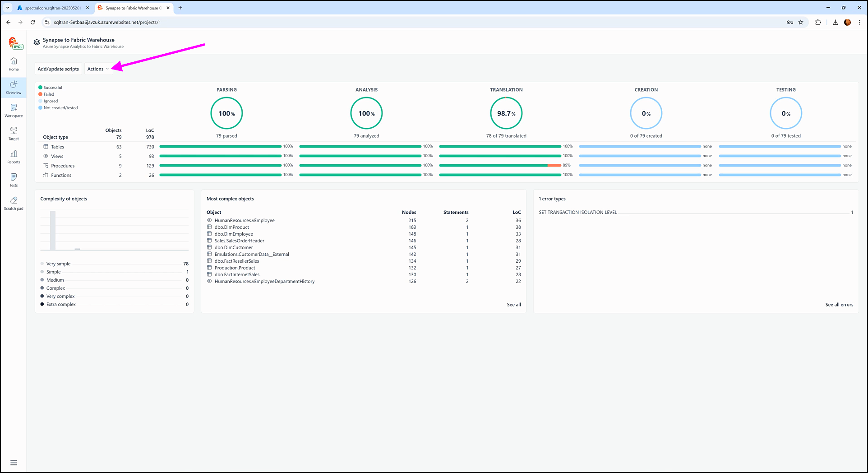Open HumanResources.vEmployee in the objects list

[x=245, y=221]
